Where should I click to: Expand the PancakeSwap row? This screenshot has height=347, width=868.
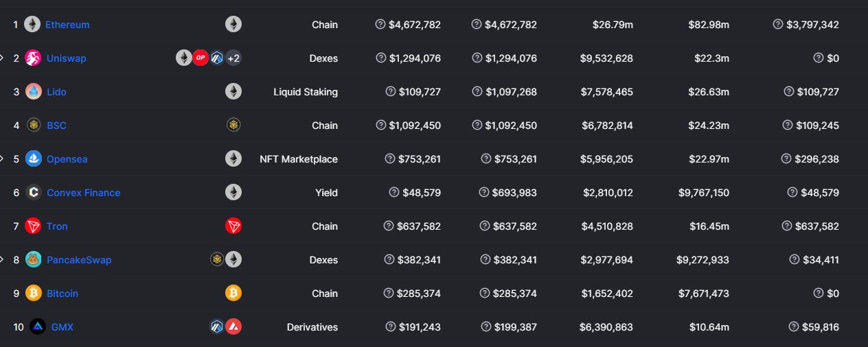tap(2, 260)
